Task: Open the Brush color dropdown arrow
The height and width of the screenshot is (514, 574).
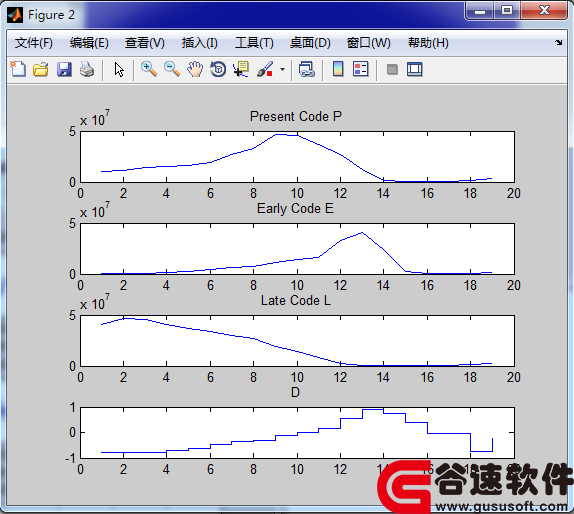Action: (282, 69)
